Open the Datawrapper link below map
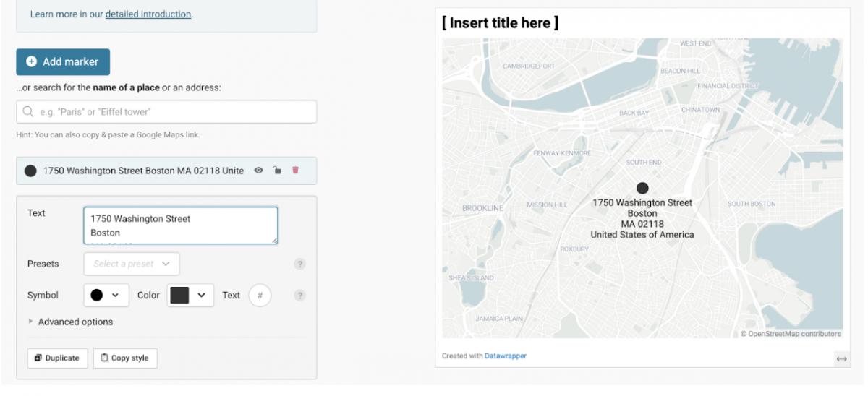The width and height of the screenshot is (868, 396). click(506, 356)
